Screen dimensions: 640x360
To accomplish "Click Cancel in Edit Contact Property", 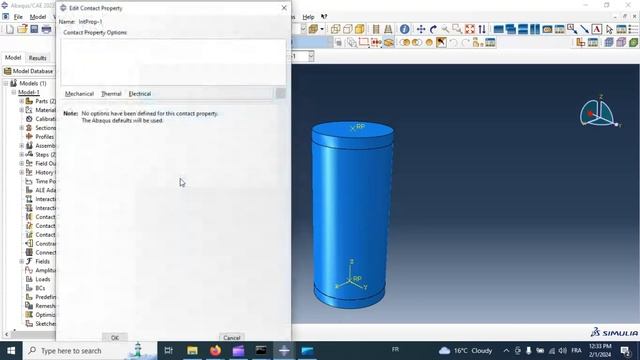I will tap(231, 338).
